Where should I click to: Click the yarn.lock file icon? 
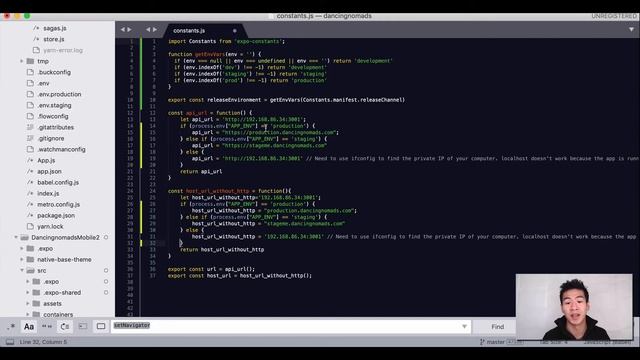point(30,227)
